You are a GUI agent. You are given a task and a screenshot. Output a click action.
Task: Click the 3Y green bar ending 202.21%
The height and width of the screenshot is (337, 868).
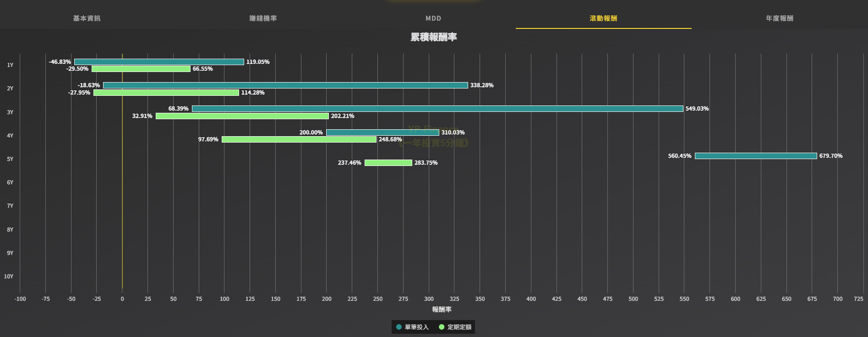pos(242,116)
